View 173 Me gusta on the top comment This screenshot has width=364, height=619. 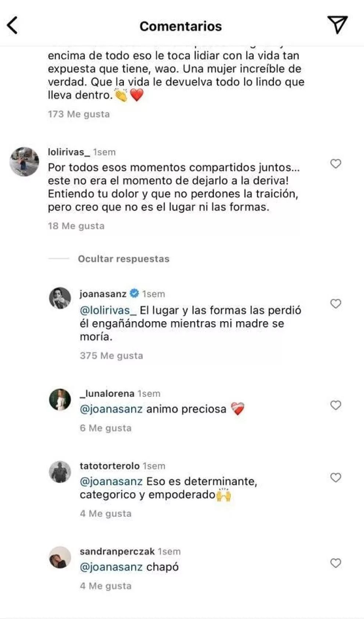[x=78, y=114]
